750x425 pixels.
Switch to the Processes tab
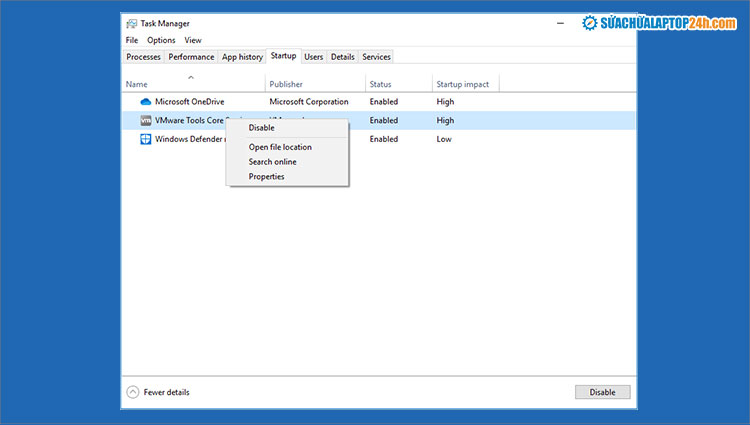(143, 57)
